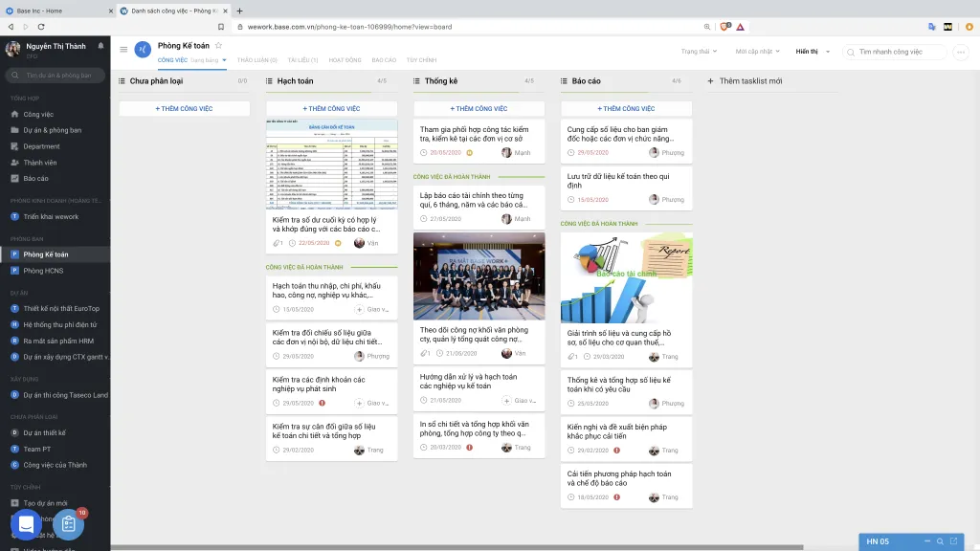Star the Phòng Kế toán project
This screenshot has height=551, width=980.
pyautogui.click(x=218, y=46)
